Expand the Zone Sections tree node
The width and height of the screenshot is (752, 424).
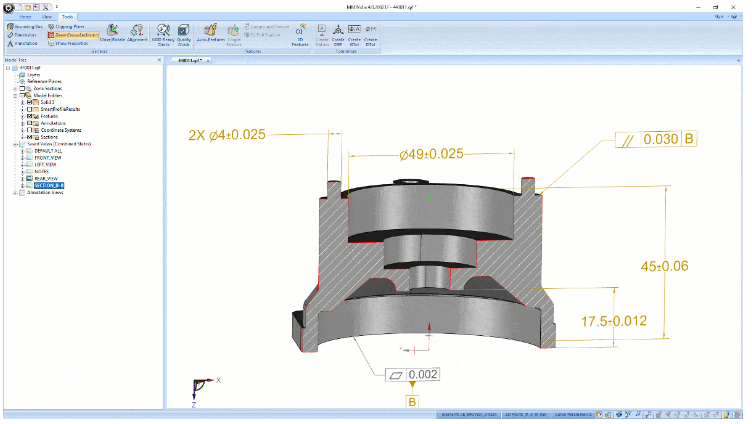click(x=15, y=88)
